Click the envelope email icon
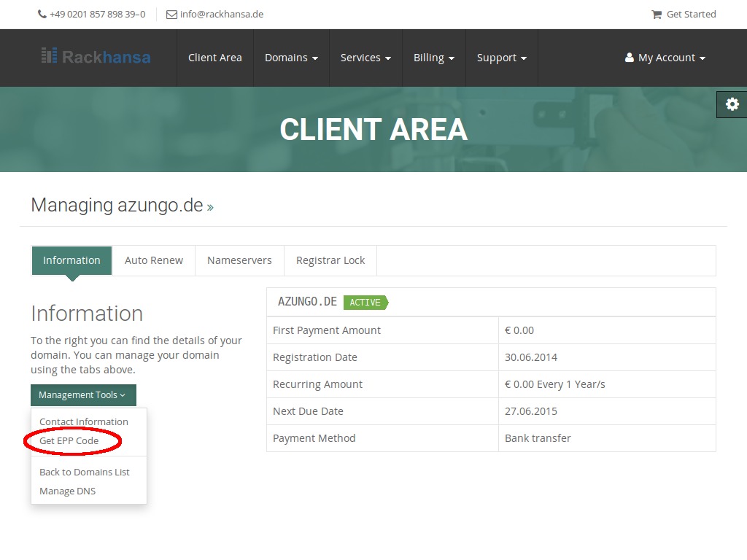The image size is (747, 560). point(171,15)
